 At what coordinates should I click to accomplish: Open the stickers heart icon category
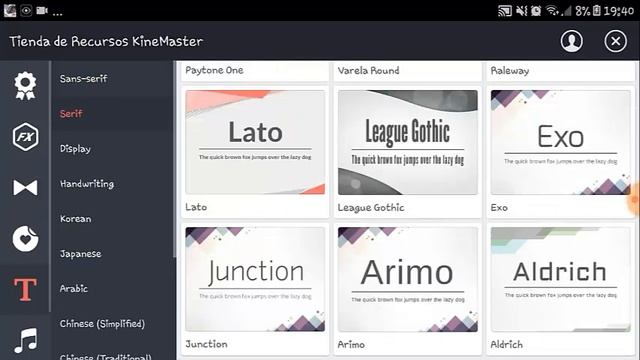(25, 238)
